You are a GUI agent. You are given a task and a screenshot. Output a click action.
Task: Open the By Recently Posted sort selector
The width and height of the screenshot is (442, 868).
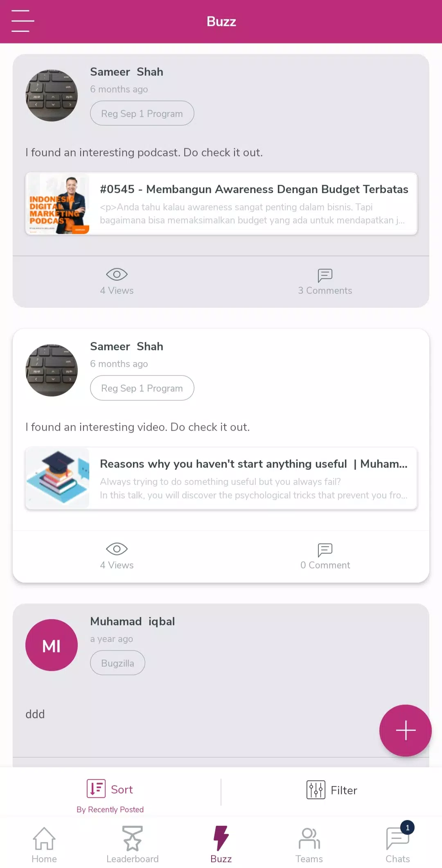coord(110,809)
